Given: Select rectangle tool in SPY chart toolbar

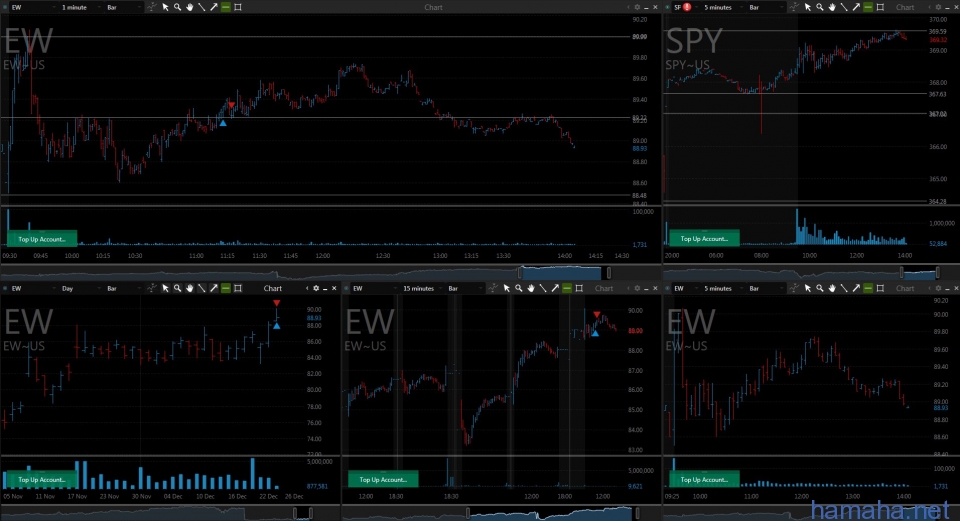Looking at the screenshot, I should tap(880, 7).
